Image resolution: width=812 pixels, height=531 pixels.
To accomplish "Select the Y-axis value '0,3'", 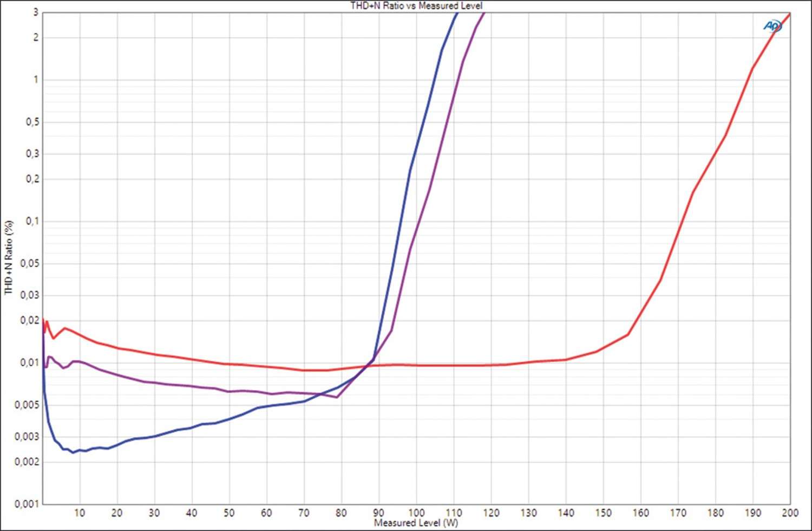I will pos(32,153).
